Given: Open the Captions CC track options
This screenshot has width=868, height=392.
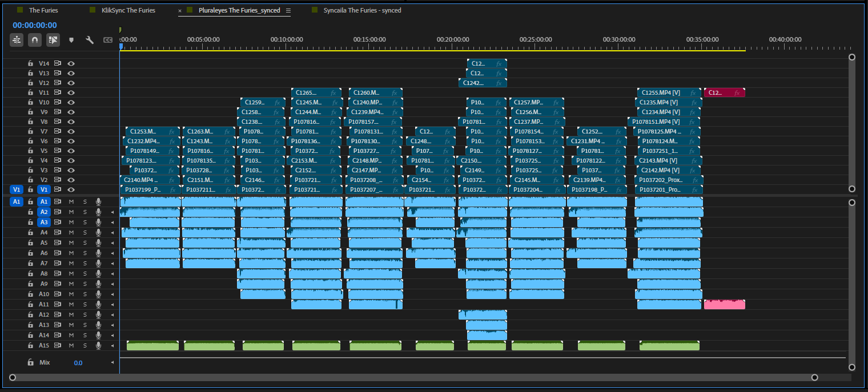Looking at the screenshot, I should click(107, 40).
